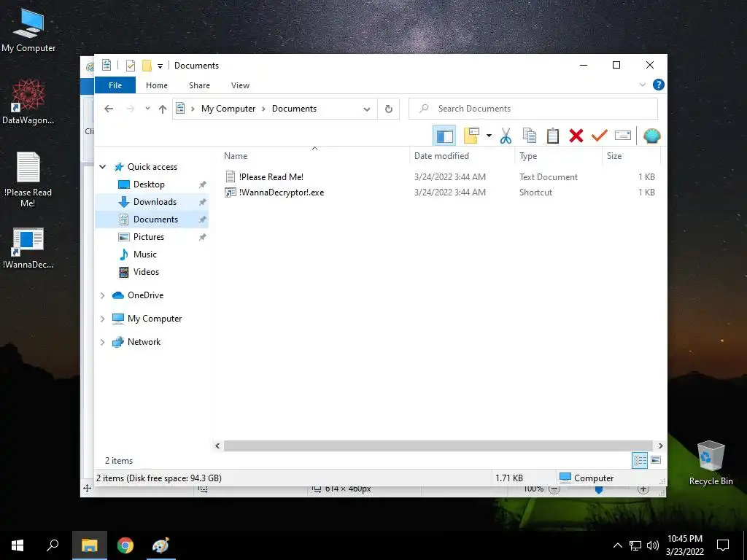747x560 pixels.
Task: Switch to Details view layout button
Action: (x=640, y=460)
